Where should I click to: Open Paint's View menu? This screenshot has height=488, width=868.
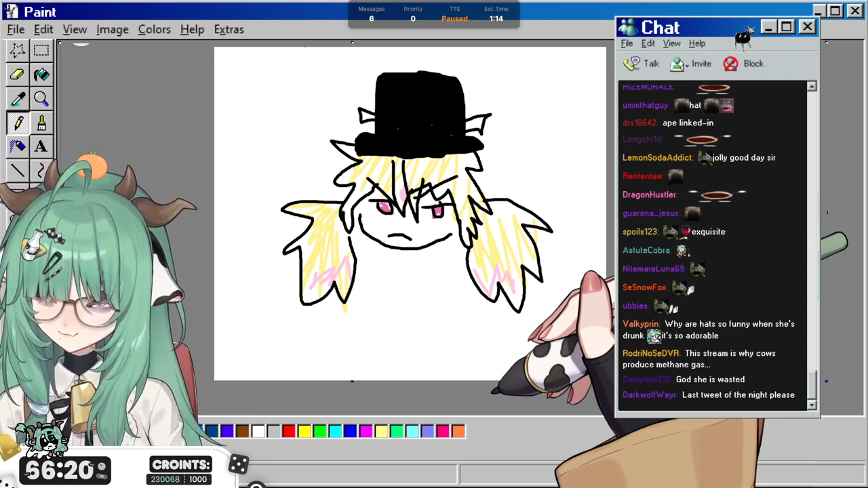click(75, 29)
